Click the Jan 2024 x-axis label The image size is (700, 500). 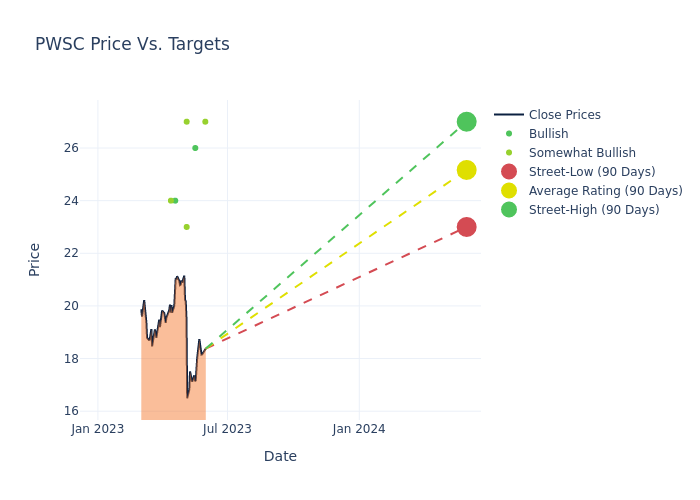pyautogui.click(x=359, y=429)
